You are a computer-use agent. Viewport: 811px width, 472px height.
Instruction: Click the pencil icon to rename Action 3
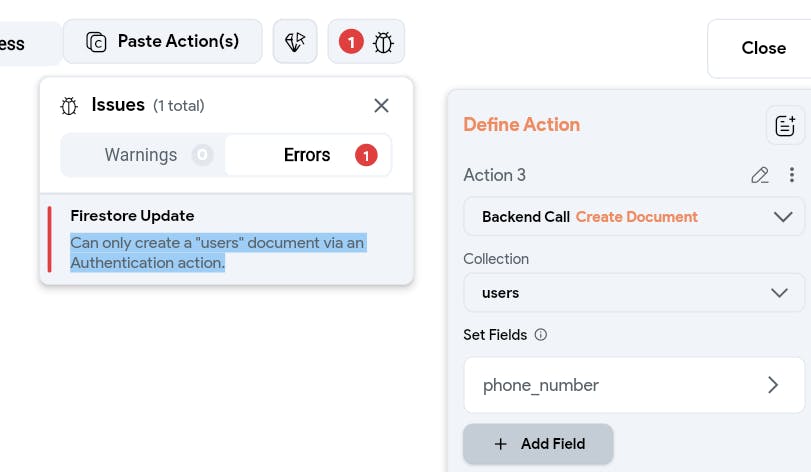tap(760, 175)
